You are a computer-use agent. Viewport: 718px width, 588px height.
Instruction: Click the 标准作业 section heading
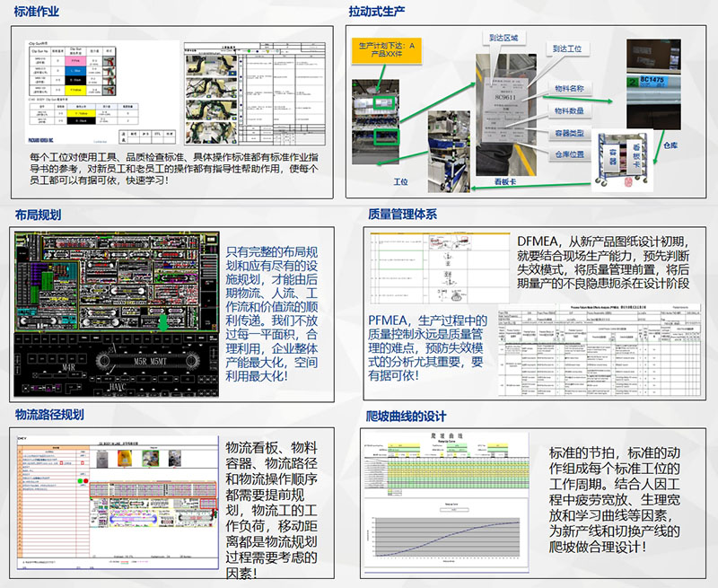click(x=37, y=12)
